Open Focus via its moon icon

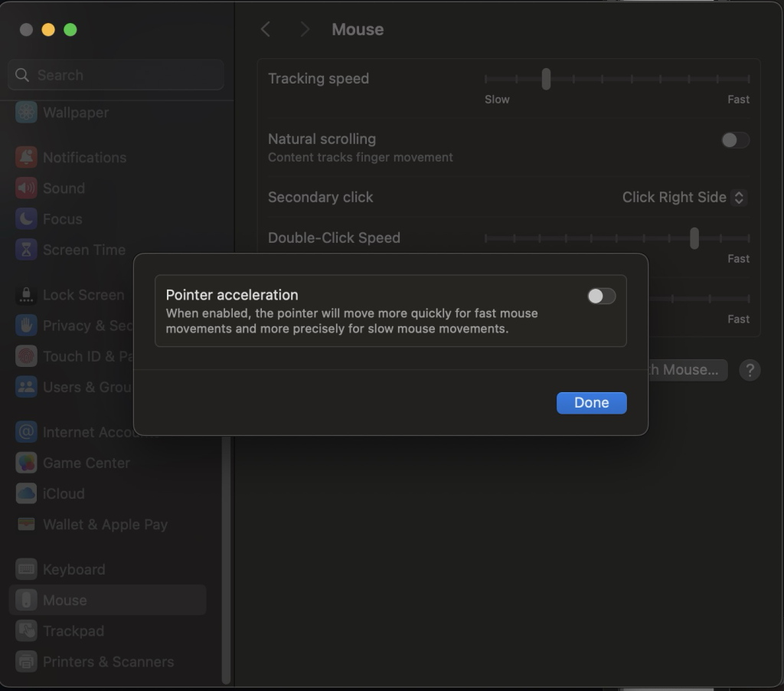[26, 218]
